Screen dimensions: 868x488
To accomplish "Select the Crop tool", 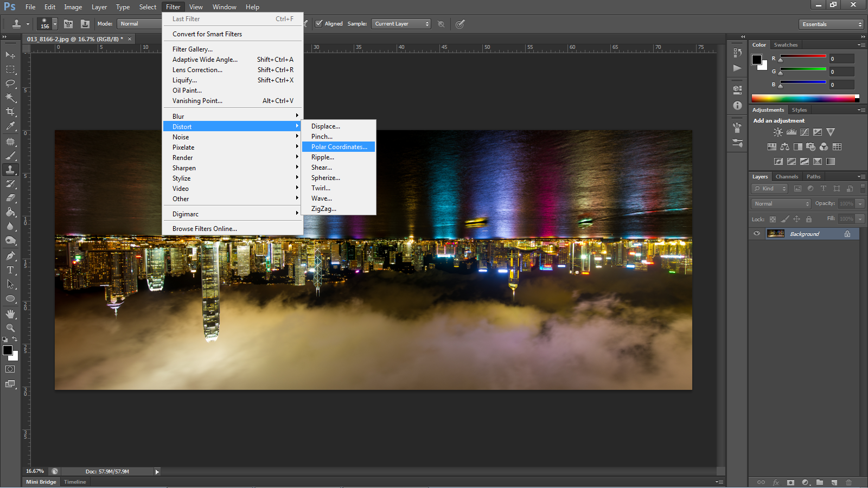I will 10,112.
